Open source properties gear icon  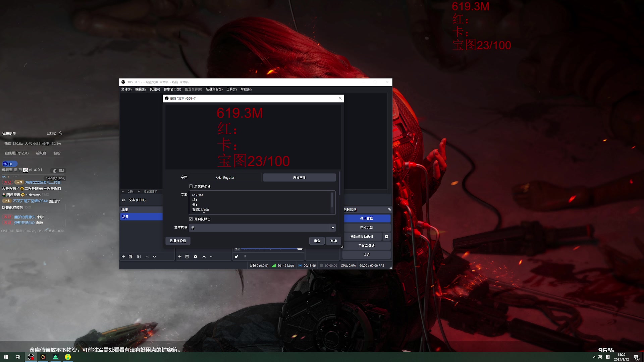tap(196, 257)
